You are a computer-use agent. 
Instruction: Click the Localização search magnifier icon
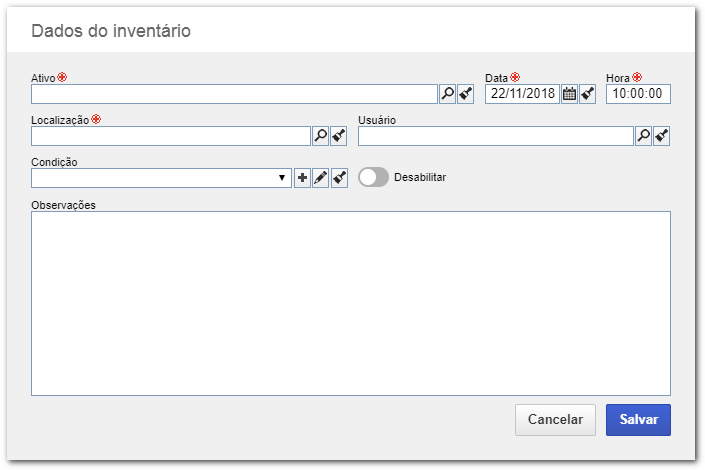tap(321, 136)
